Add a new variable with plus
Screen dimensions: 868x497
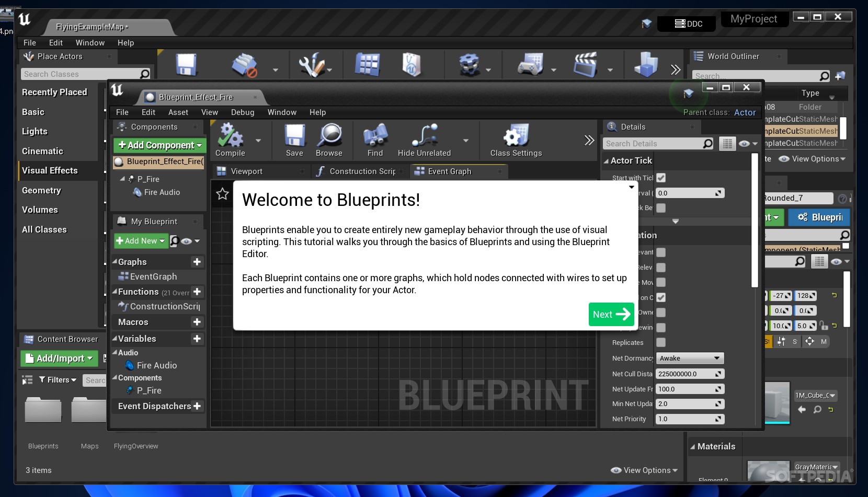click(197, 339)
